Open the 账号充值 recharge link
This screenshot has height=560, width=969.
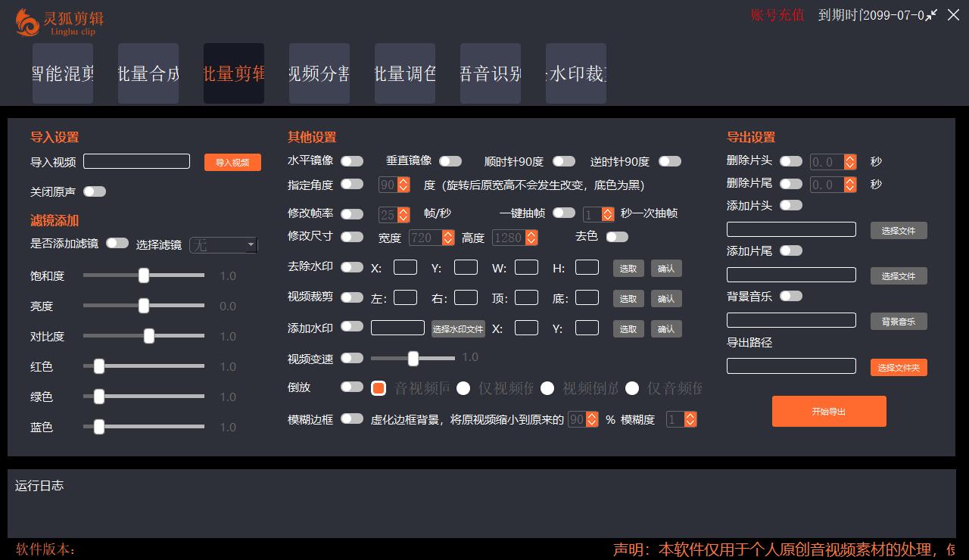click(x=777, y=15)
